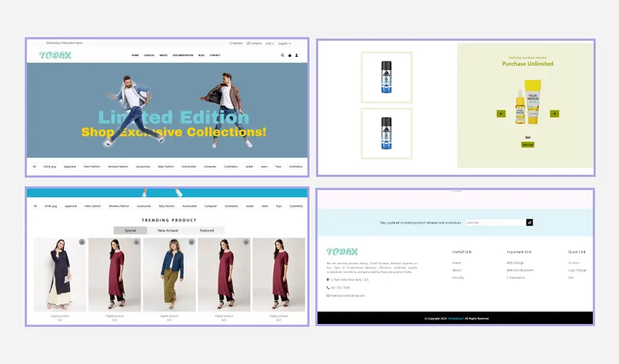Select the New Arrival tab
This screenshot has height=364, width=619.
coord(167,231)
